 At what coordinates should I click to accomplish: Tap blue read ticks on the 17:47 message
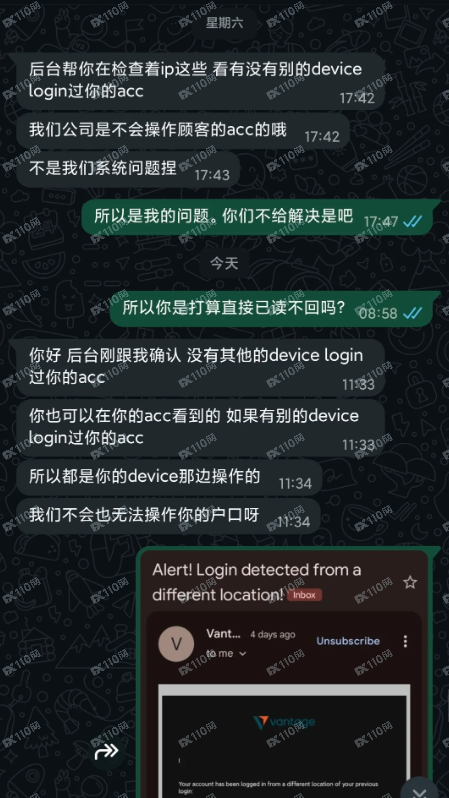[x=412, y=221]
